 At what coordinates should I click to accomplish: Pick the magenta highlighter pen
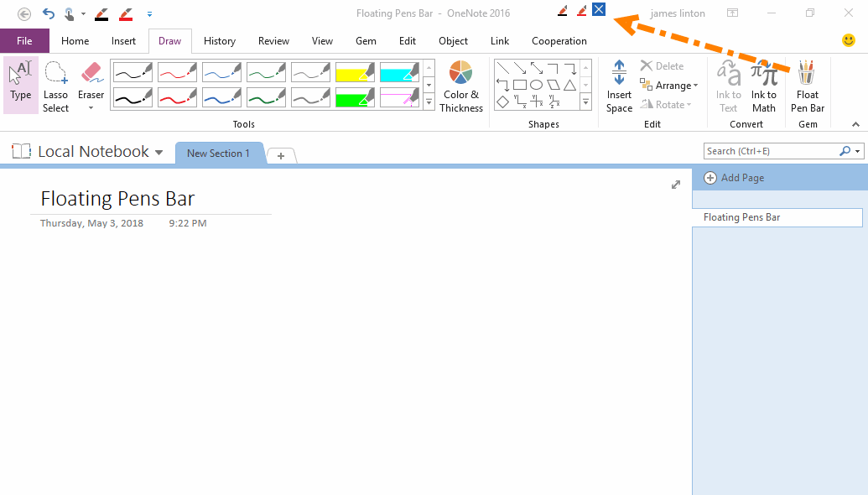(x=400, y=98)
